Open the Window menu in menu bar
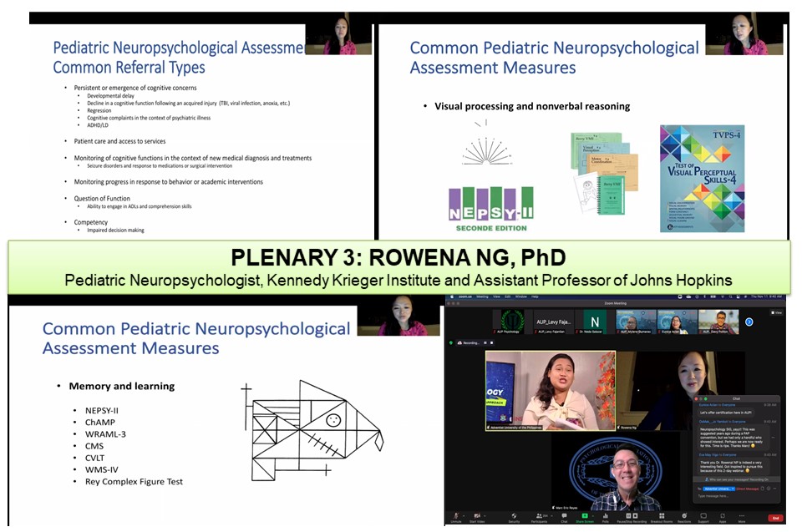The height and width of the screenshot is (532, 802). (522, 296)
